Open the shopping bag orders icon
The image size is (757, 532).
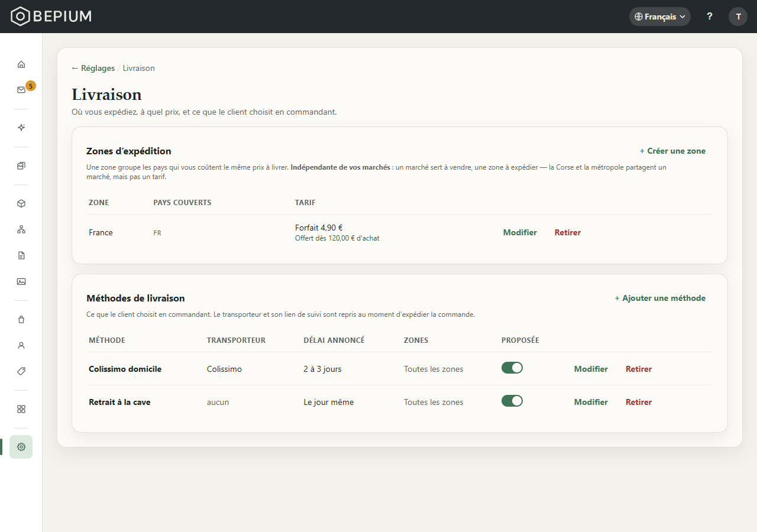pos(21,319)
